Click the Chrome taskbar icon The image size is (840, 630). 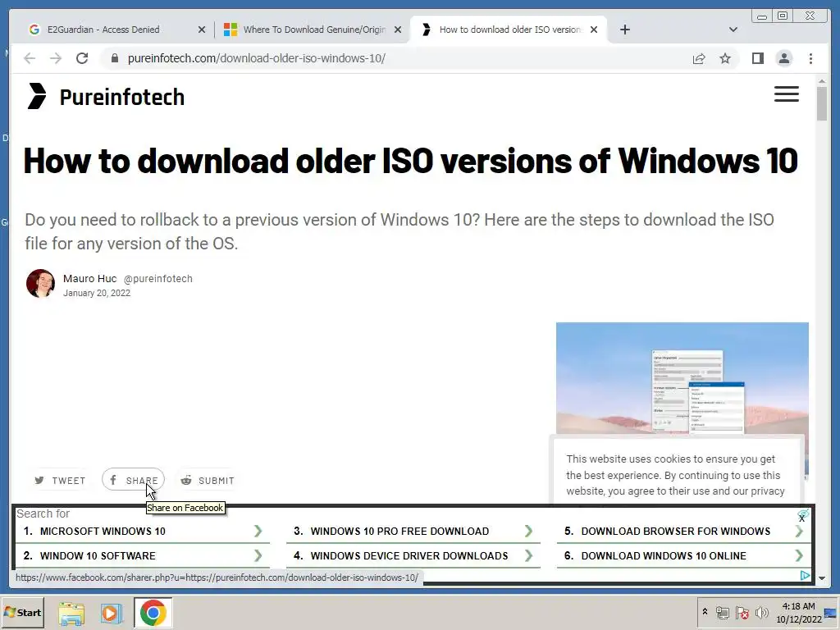(x=153, y=613)
